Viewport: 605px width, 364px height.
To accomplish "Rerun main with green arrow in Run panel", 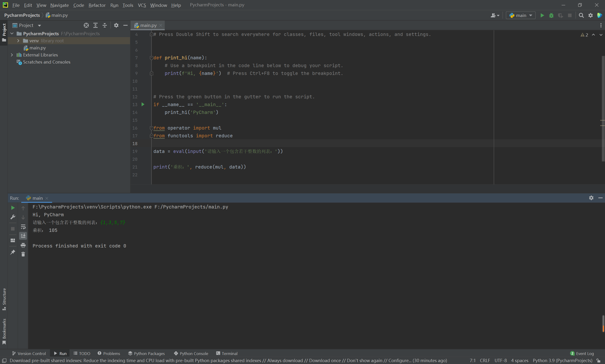I will pyautogui.click(x=13, y=208).
